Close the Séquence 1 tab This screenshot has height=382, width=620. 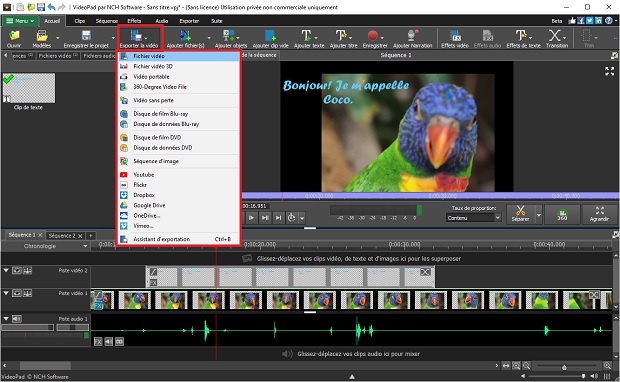40,235
